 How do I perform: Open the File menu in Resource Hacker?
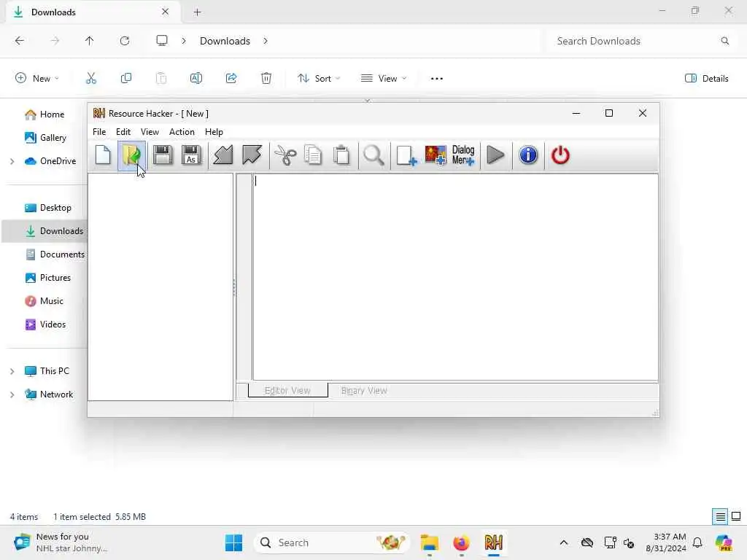click(99, 132)
